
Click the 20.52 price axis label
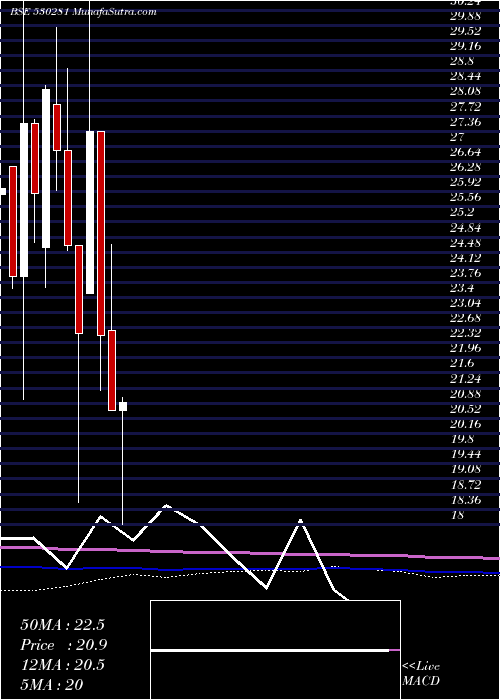(x=466, y=408)
